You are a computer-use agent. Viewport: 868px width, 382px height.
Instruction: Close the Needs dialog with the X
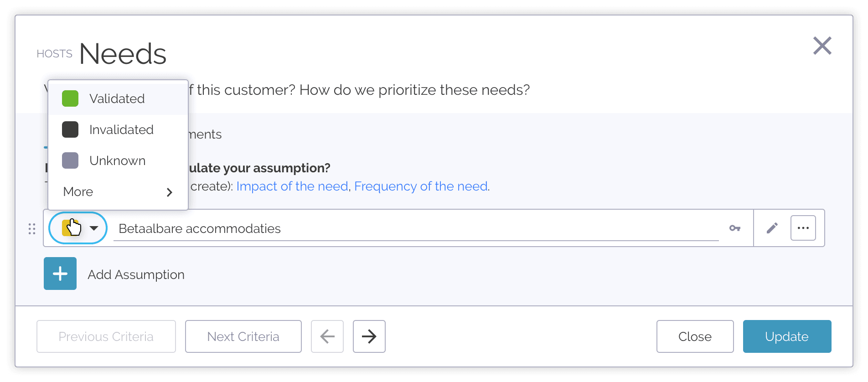822,46
